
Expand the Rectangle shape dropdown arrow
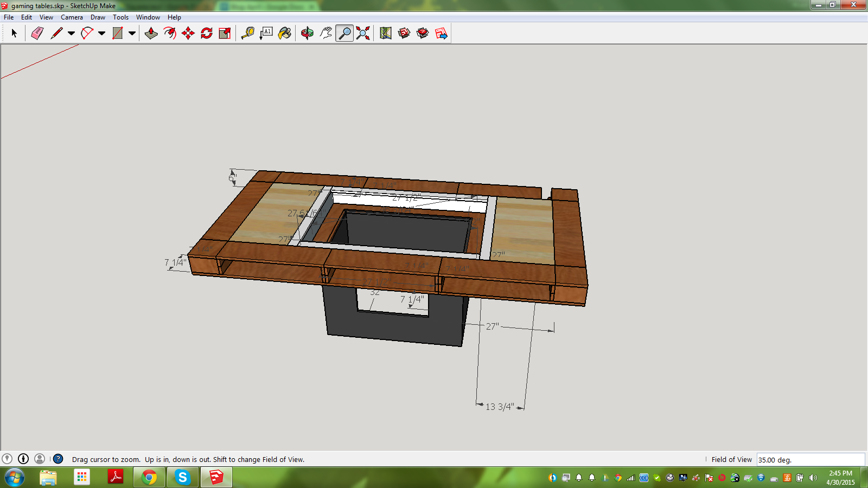coord(132,34)
